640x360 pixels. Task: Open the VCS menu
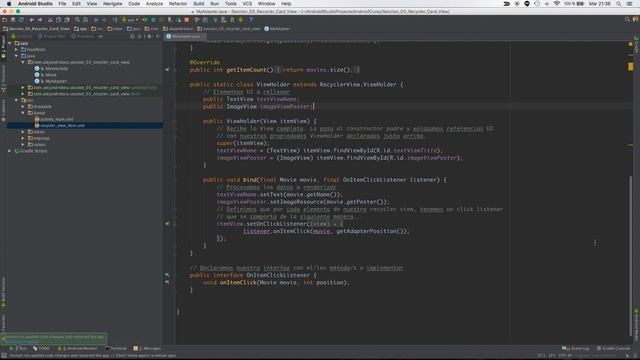[247, 4]
